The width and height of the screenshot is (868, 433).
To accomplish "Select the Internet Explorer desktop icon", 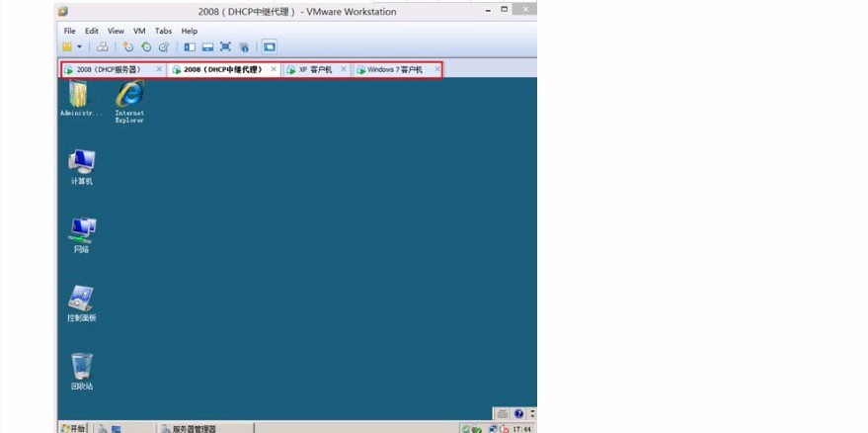I will (129, 102).
